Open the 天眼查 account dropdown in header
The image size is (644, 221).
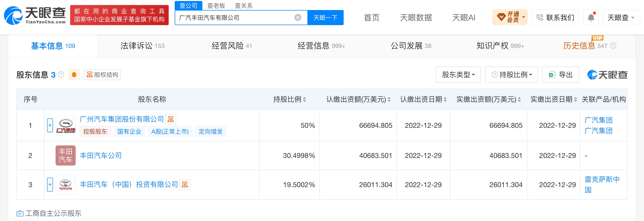coord(621,18)
